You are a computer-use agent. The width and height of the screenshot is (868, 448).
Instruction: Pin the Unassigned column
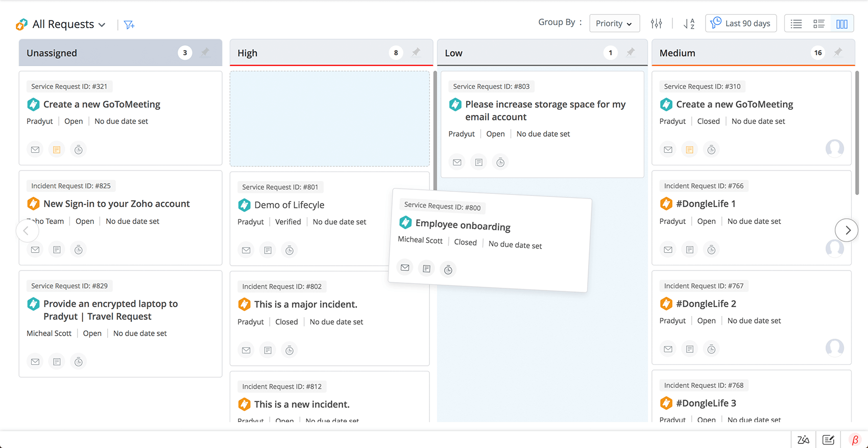[205, 53]
